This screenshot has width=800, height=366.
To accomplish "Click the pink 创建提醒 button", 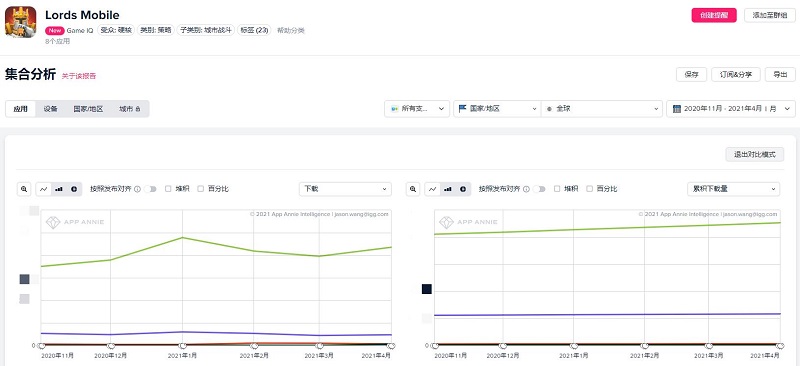I will coord(714,15).
